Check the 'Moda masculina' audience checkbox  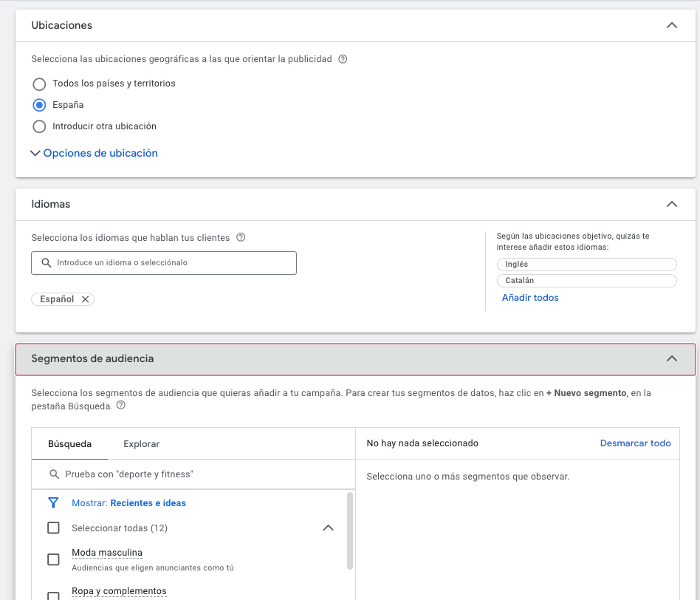pos(52,559)
